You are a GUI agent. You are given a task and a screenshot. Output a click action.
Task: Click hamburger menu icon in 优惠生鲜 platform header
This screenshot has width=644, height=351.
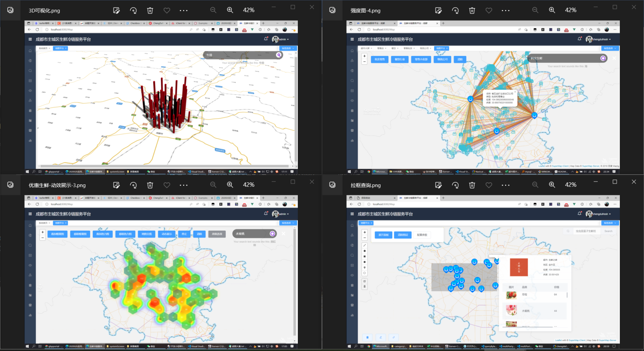(30, 214)
